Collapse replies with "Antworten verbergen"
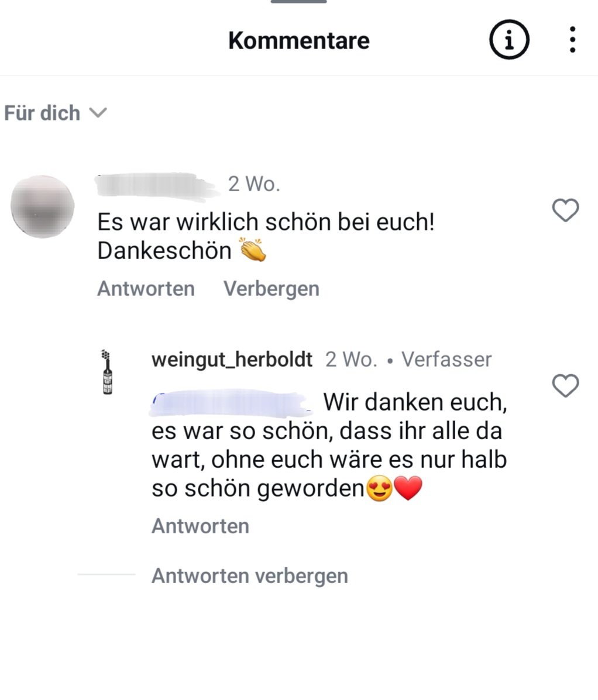This screenshot has height=700, width=598. tap(250, 575)
